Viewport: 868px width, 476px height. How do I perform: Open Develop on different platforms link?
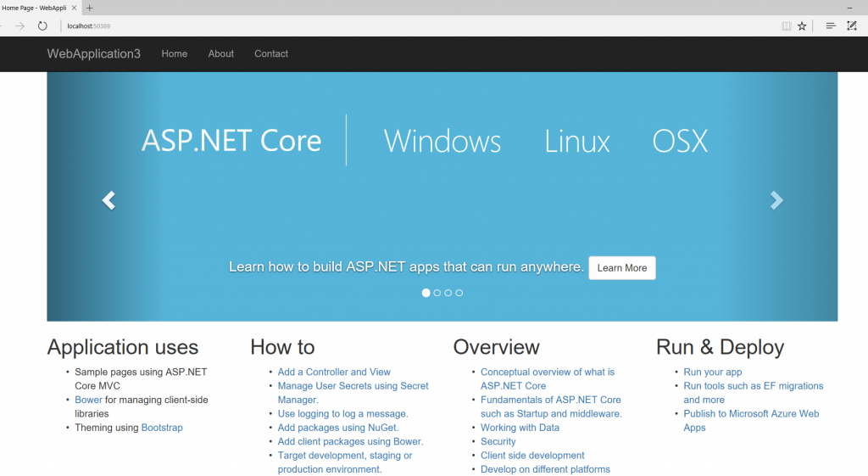pyautogui.click(x=545, y=469)
